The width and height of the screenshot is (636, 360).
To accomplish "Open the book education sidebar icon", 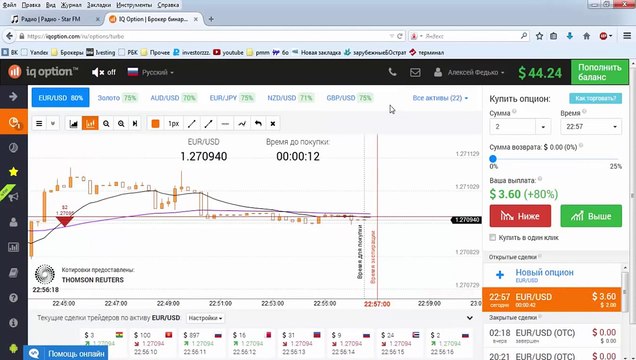I will [x=13, y=272].
